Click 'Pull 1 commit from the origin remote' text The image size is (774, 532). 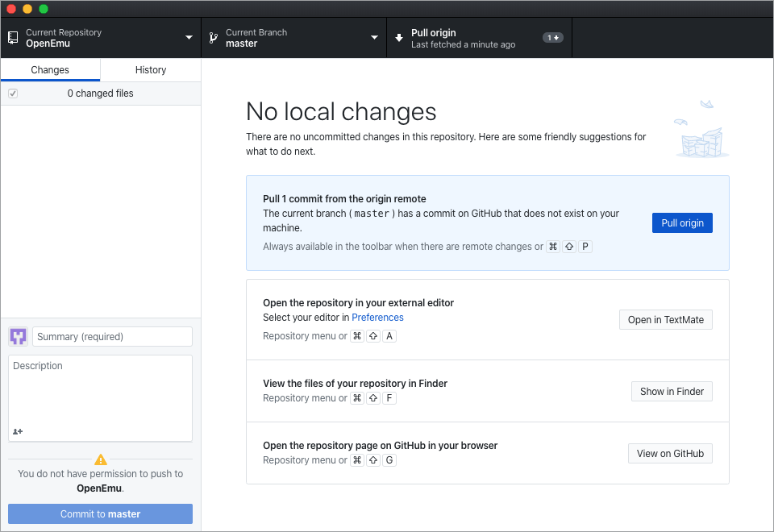coord(344,199)
